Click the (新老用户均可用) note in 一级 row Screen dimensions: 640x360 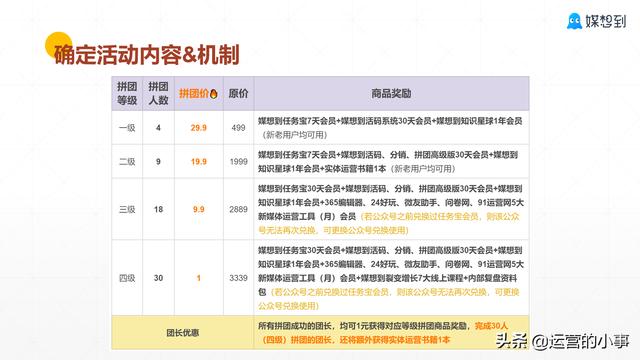[x=294, y=135]
